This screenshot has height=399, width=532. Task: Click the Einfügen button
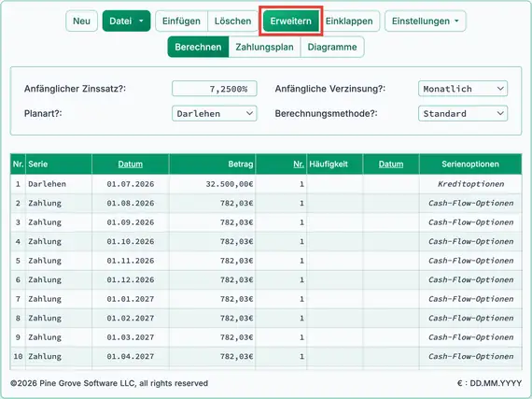tap(181, 21)
